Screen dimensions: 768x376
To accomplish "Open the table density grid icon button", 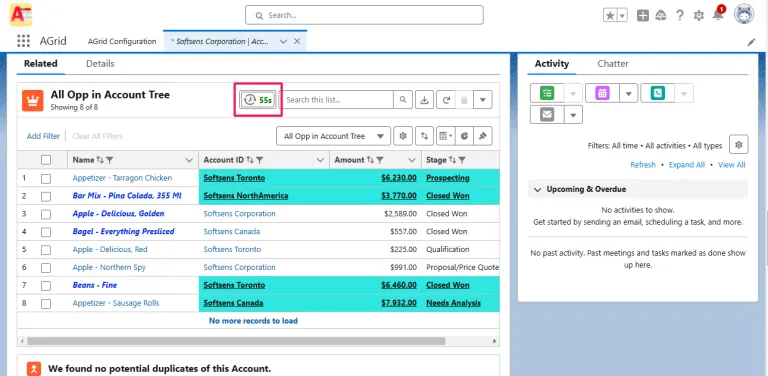I will (x=445, y=136).
